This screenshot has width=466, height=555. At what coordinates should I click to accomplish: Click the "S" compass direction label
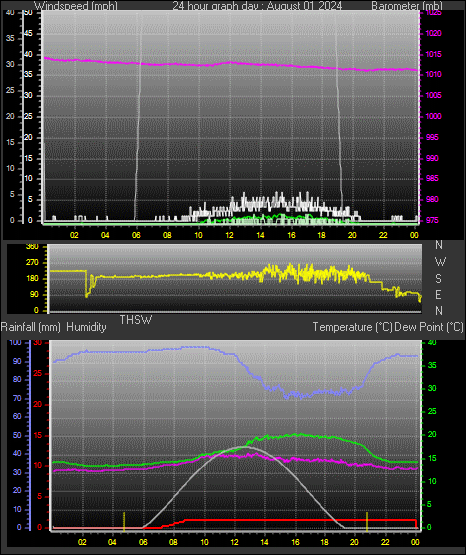(438, 279)
